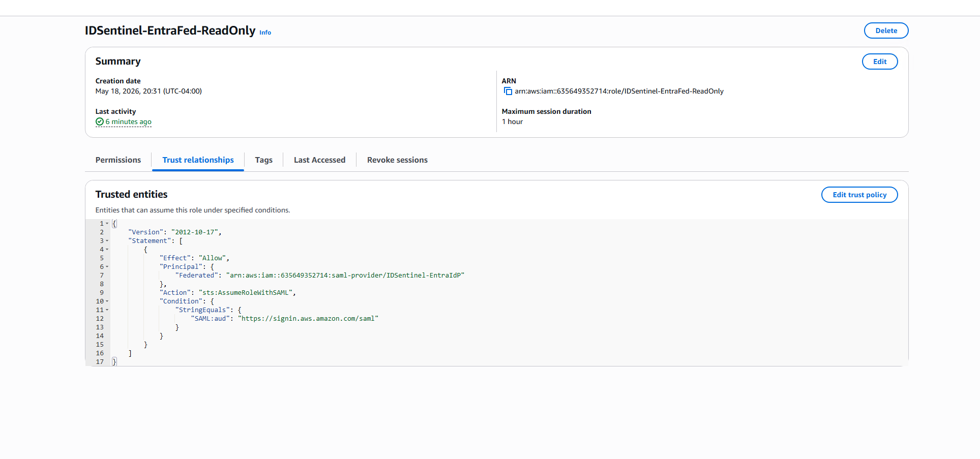The width and height of the screenshot is (980, 459).
Task: Click the Trusted entities heading
Action: point(131,194)
